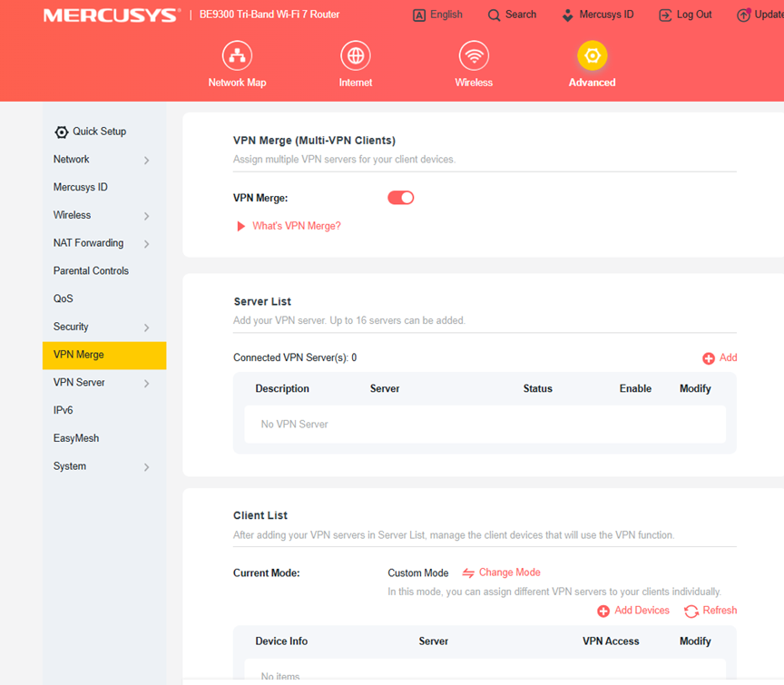Click the Log Out arrow icon
The width and height of the screenshot is (784, 685).
tap(665, 15)
